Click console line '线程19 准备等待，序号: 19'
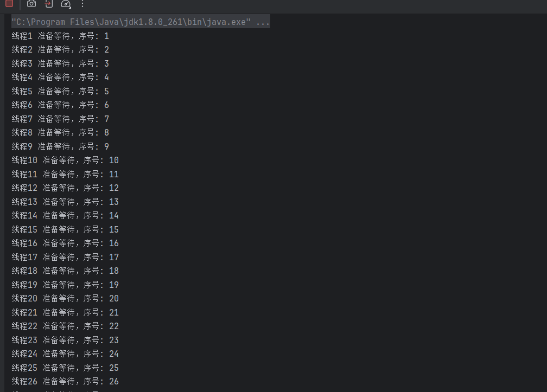547x392 pixels. [x=65, y=284]
